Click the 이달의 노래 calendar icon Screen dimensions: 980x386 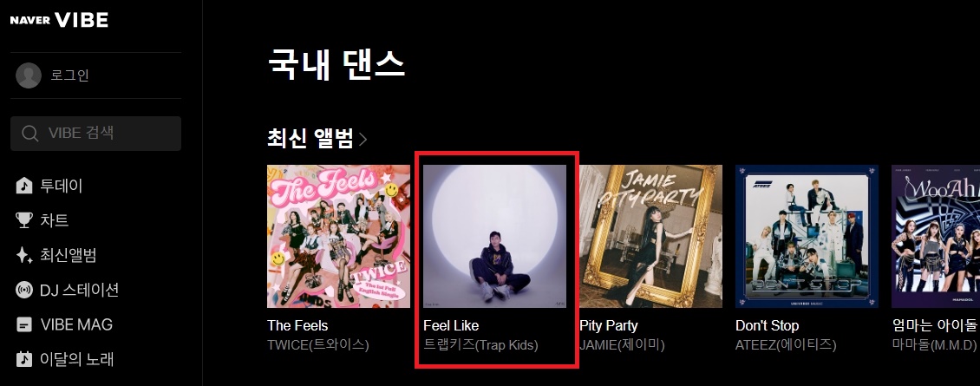click(23, 359)
